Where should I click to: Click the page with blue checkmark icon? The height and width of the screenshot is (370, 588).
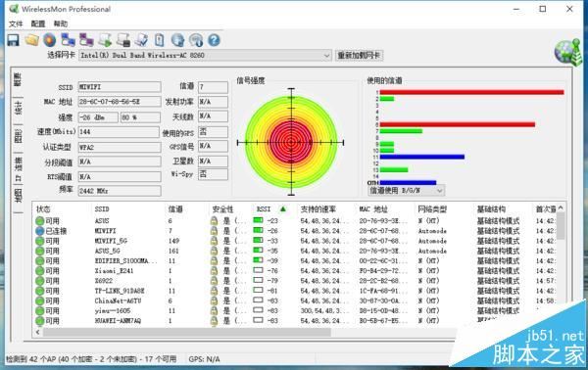point(141,40)
